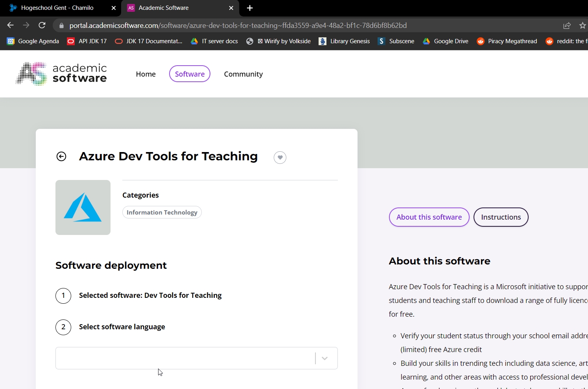This screenshot has width=588, height=389.
Task: Click the Software deployment heading
Action: (x=111, y=265)
